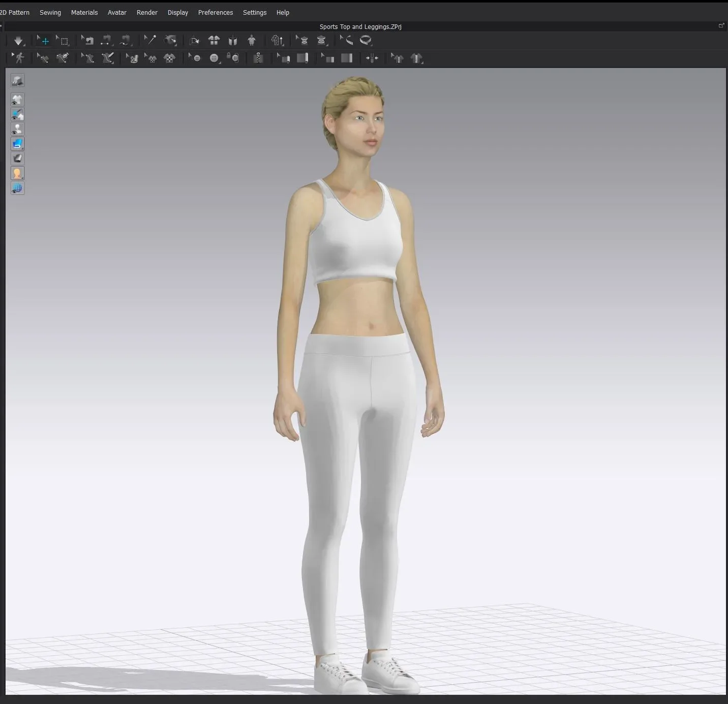Select the Free Sewing tool
The height and width of the screenshot is (704, 728).
(126, 41)
